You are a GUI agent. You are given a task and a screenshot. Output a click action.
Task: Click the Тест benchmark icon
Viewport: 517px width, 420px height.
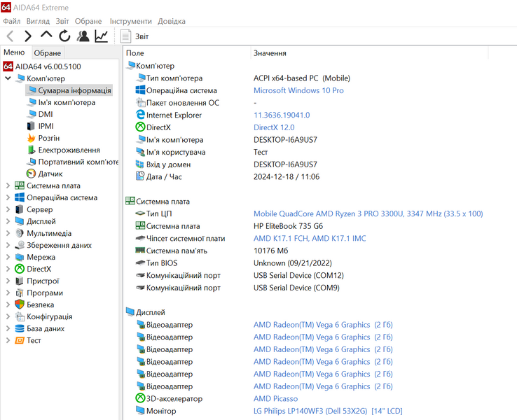[x=20, y=340]
